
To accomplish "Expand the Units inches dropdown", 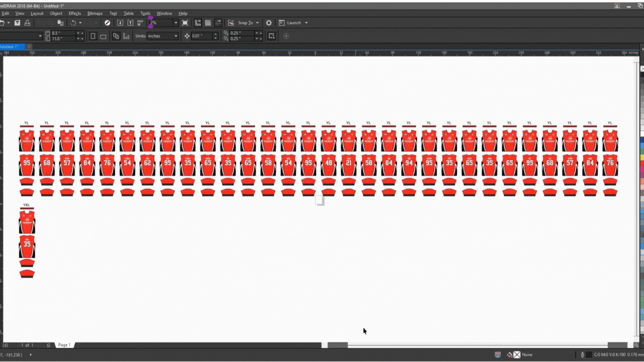I will click(x=175, y=36).
